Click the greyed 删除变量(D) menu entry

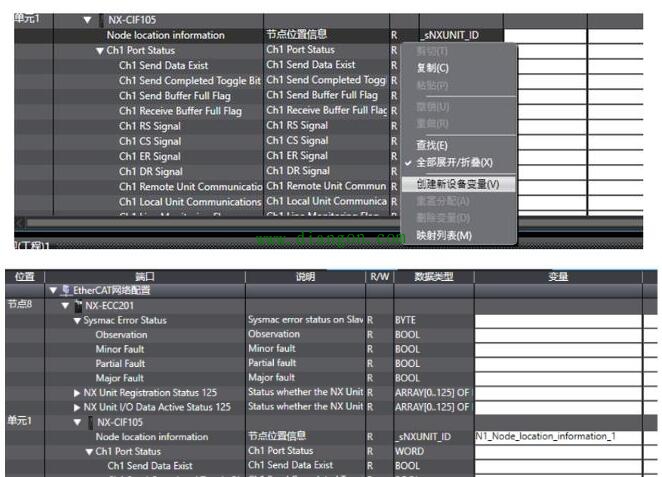(x=443, y=218)
